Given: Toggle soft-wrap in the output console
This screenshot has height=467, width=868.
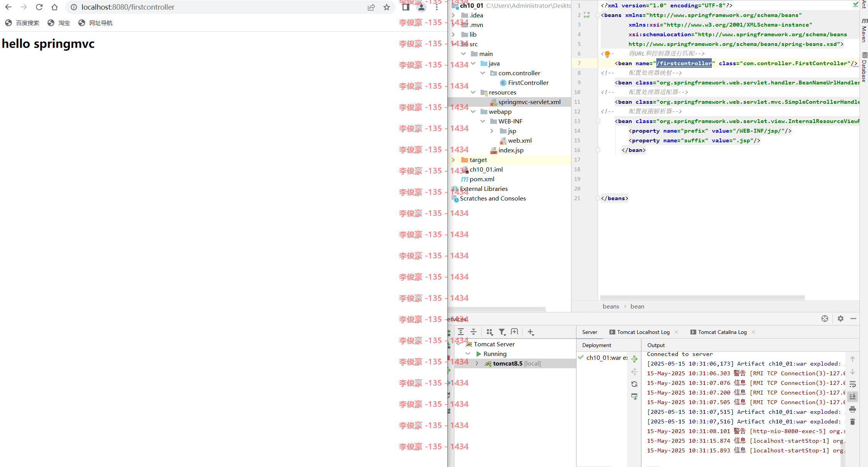Looking at the screenshot, I should 853,384.
